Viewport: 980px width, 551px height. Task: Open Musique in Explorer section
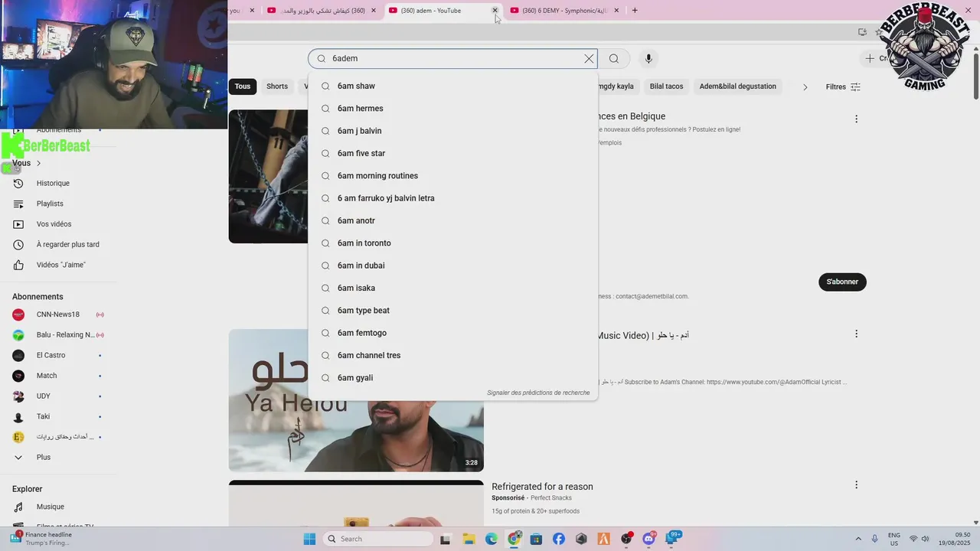51,507
